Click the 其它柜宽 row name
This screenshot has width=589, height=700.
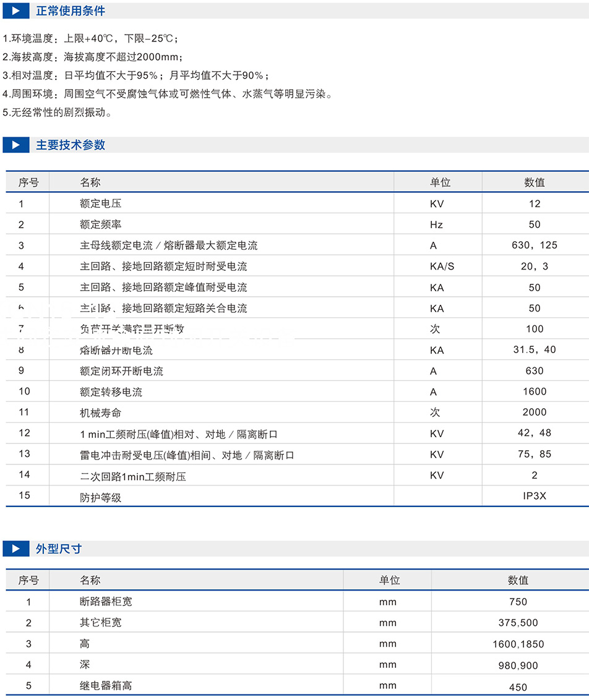point(100,623)
